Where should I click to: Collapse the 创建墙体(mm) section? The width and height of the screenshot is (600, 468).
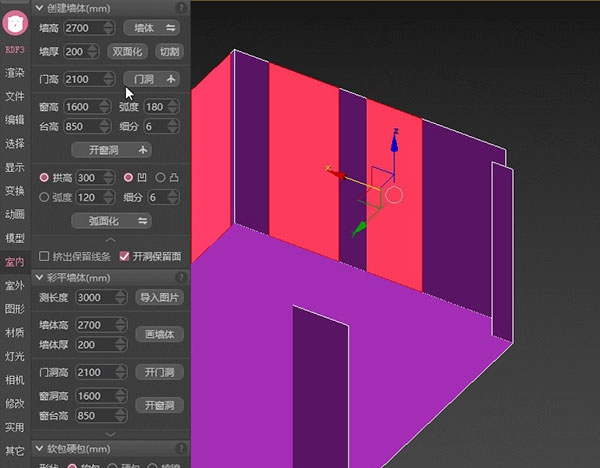pyautogui.click(x=39, y=7)
